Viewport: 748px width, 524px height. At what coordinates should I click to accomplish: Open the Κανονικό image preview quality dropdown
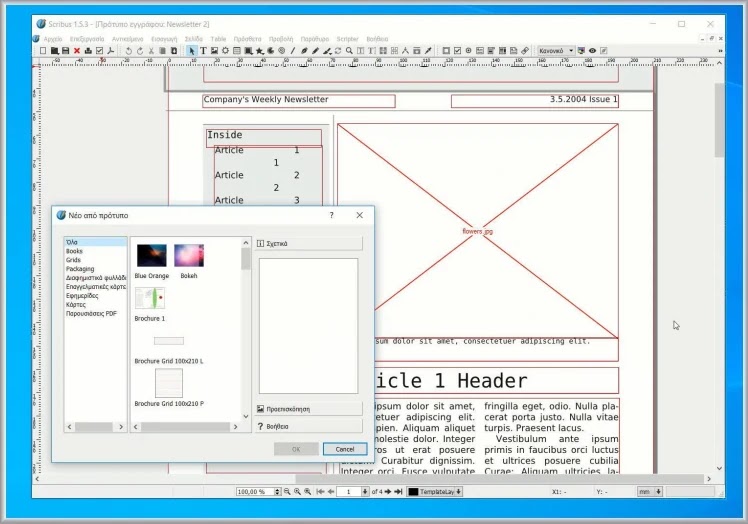pos(556,51)
